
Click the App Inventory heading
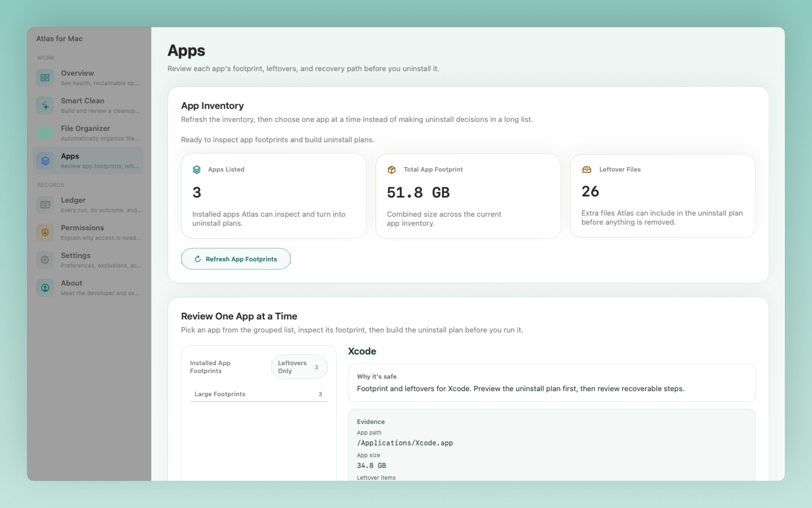coord(212,106)
